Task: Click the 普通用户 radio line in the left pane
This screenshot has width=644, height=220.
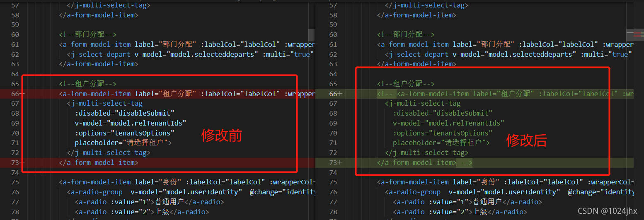Action: pyautogui.click(x=149, y=202)
